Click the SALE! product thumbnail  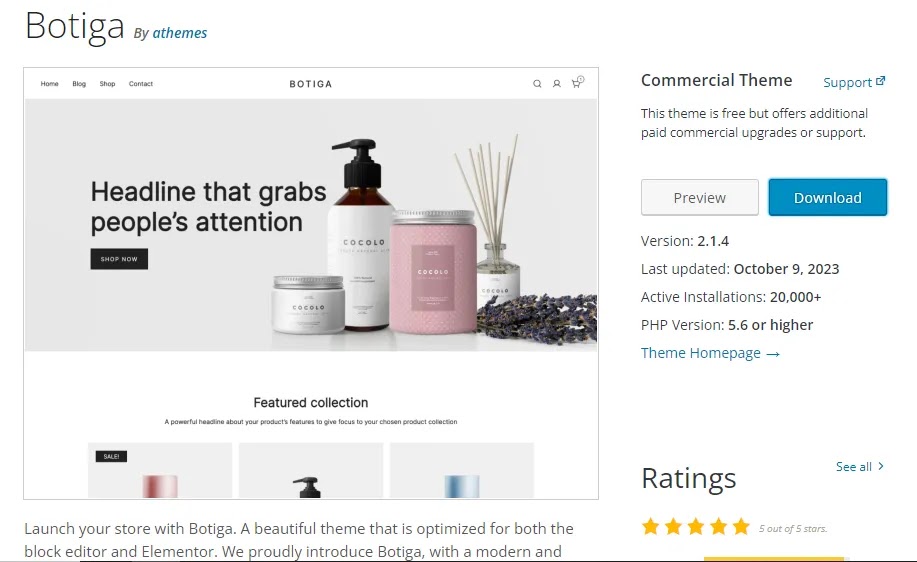(160, 470)
